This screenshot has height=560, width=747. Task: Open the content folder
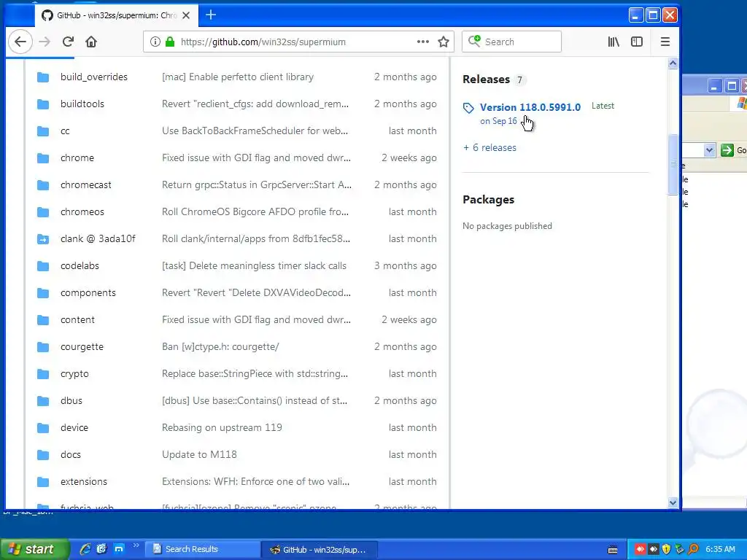(x=77, y=320)
